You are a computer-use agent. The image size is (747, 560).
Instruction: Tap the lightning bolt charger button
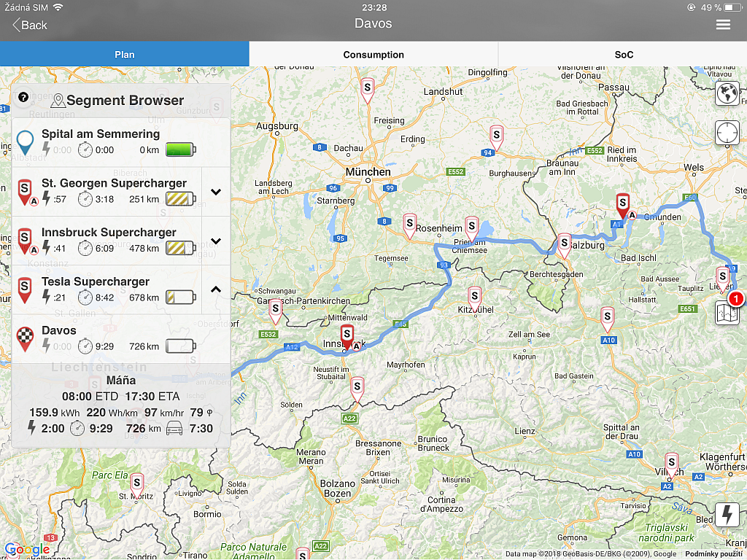coord(727,515)
